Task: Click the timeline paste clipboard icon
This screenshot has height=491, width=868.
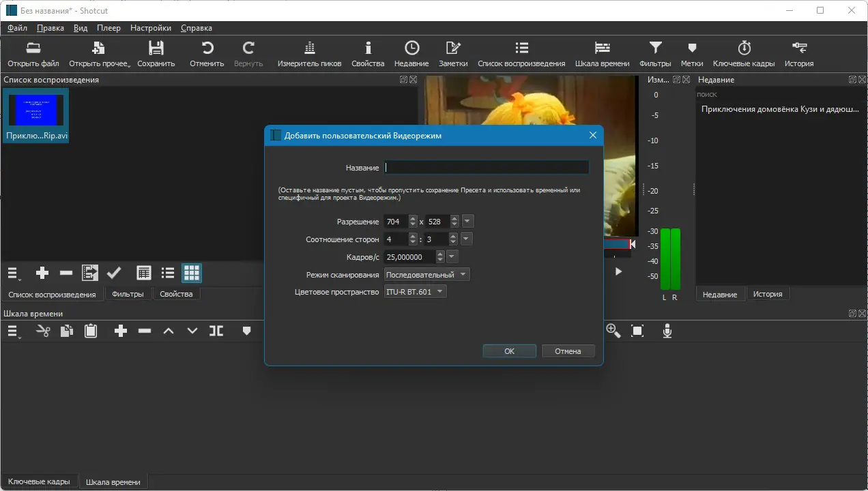Action: click(90, 331)
